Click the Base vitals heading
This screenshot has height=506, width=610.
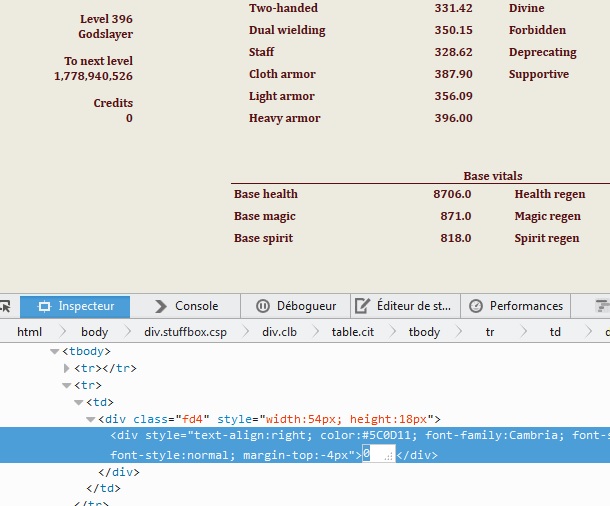click(x=493, y=176)
